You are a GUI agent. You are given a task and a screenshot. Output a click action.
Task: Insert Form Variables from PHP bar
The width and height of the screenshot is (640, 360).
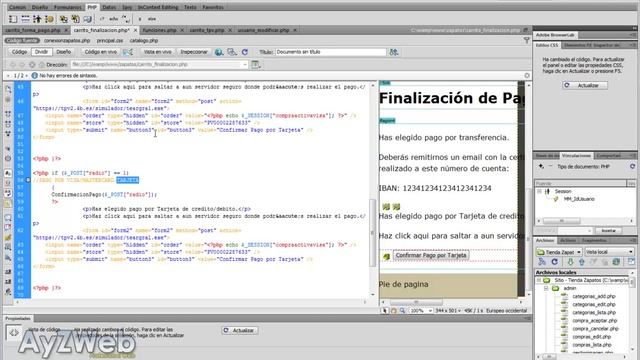(13, 19)
